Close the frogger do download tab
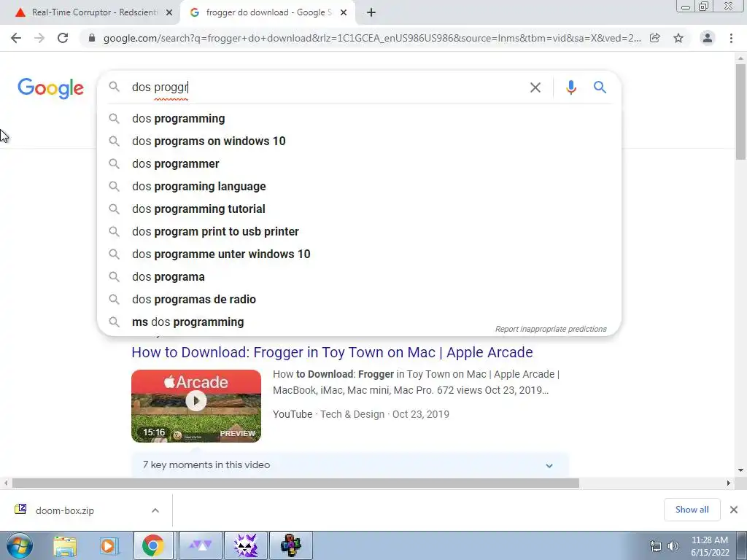The width and height of the screenshot is (747, 560). 344,12
